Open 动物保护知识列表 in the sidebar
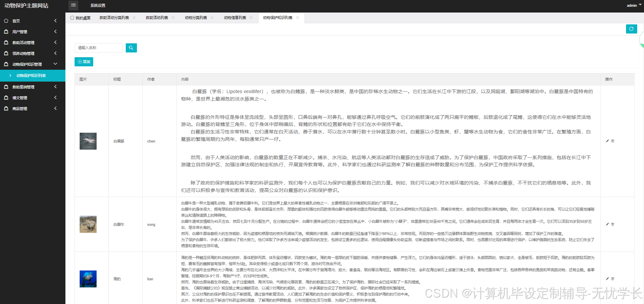Image resolution: width=644 pixels, height=304 pixels. tap(33, 75)
